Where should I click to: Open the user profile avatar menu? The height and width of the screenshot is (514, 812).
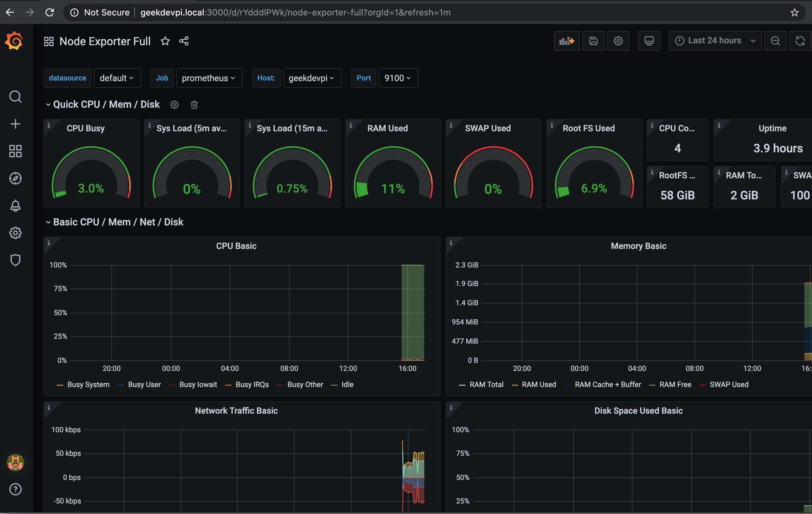point(15,463)
